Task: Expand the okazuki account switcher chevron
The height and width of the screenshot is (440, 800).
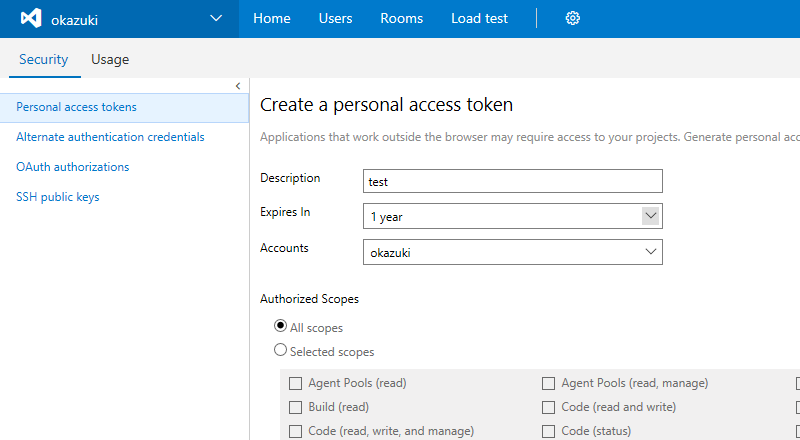Action: click(217, 19)
